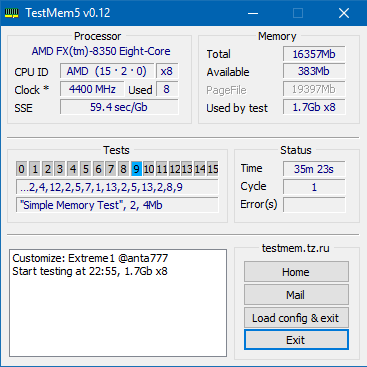367x367 pixels.
Task: Select test number 3 box
Action: click(60, 169)
